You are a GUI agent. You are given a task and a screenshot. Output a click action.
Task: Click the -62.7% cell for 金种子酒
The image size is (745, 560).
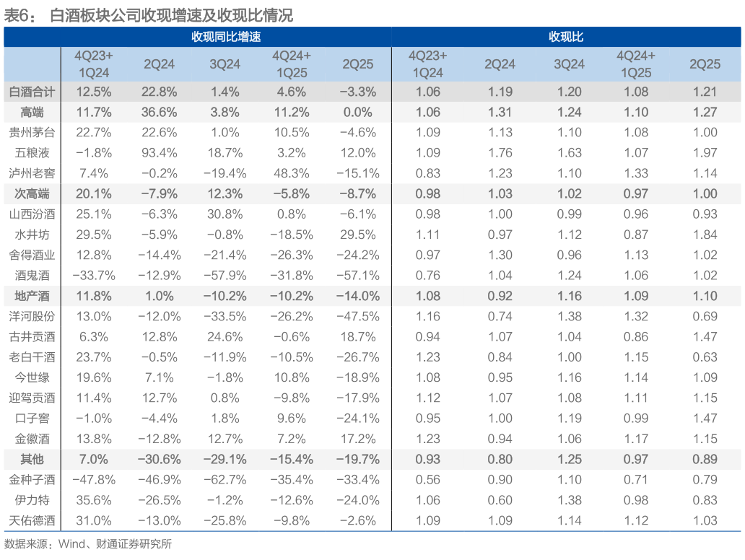[x=225, y=480]
